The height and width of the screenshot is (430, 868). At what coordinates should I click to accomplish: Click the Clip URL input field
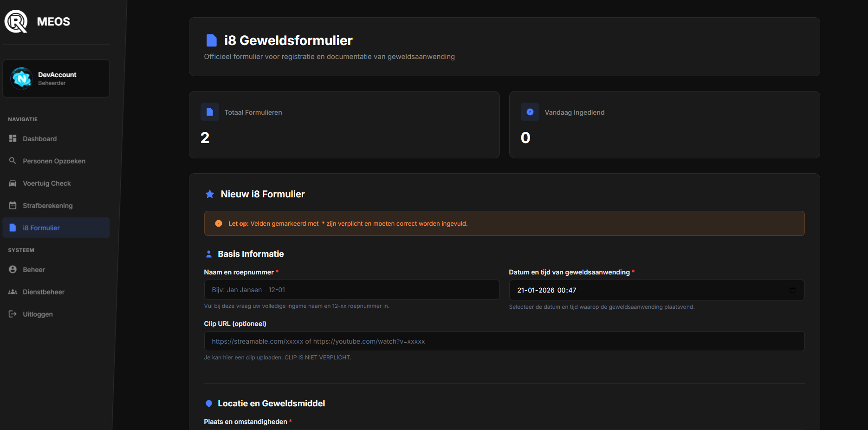[x=504, y=341]
